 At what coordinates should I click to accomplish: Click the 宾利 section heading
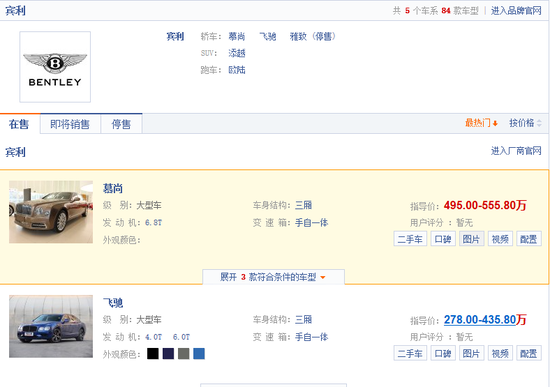click(x=15, y=152)
